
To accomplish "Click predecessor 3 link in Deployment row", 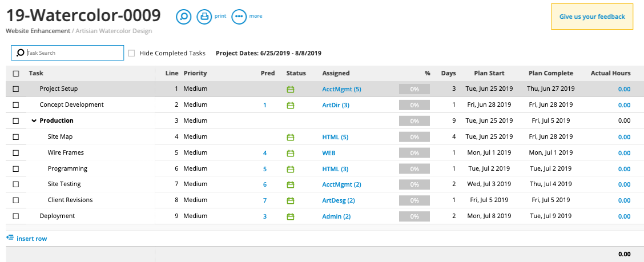I will [x=265, y=216].
